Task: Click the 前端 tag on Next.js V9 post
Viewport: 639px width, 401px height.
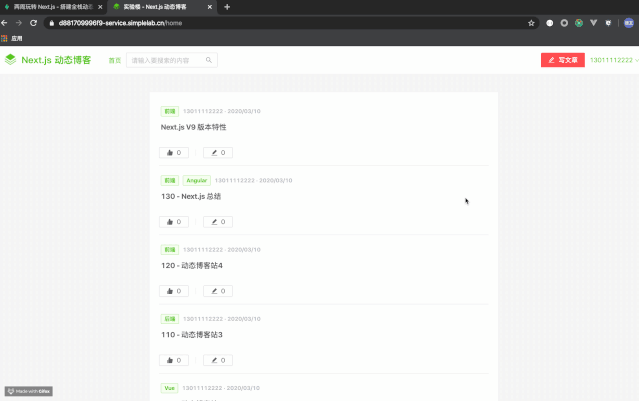Action: point(170,111)
